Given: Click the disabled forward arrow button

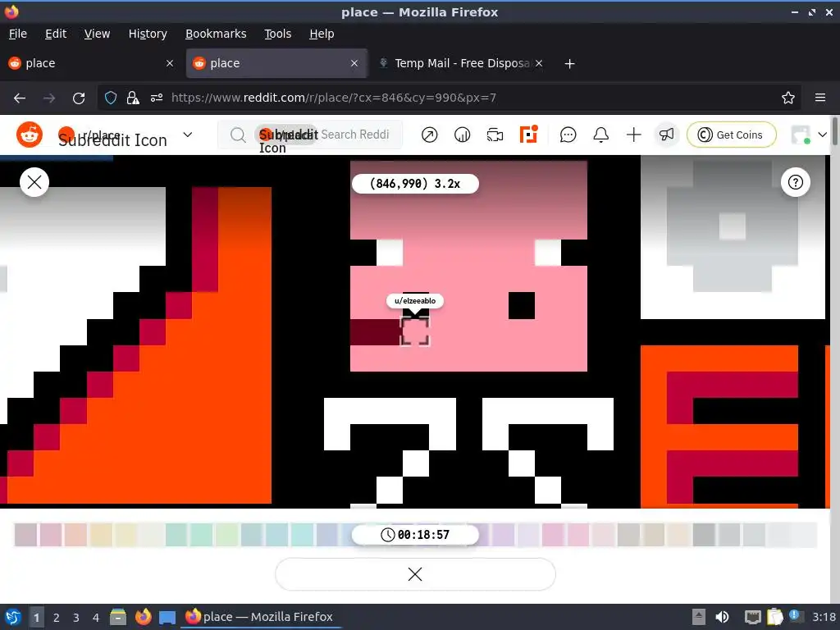Looking at the screenshot, I should coord(49,98).
